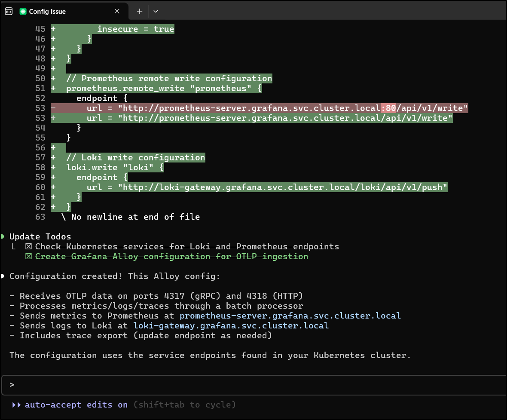Click the added url line without port on line 53
Image resolution: width=507 pixels, height=420 pixels.
[x=251, y=118]
